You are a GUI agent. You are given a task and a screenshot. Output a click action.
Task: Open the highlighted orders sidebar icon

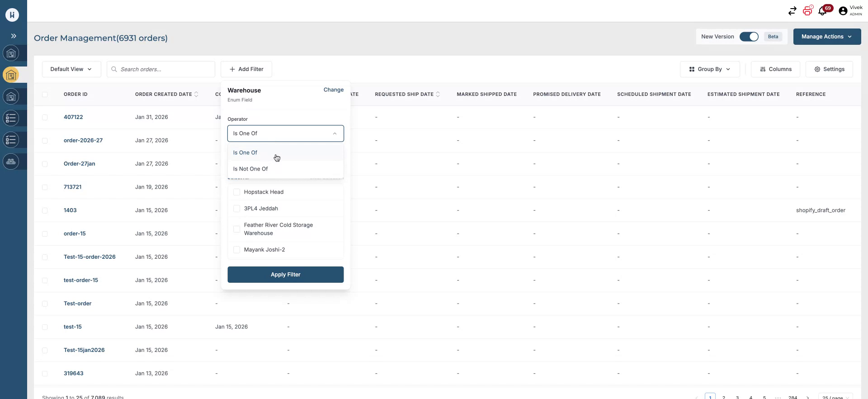tap(11, 75)
